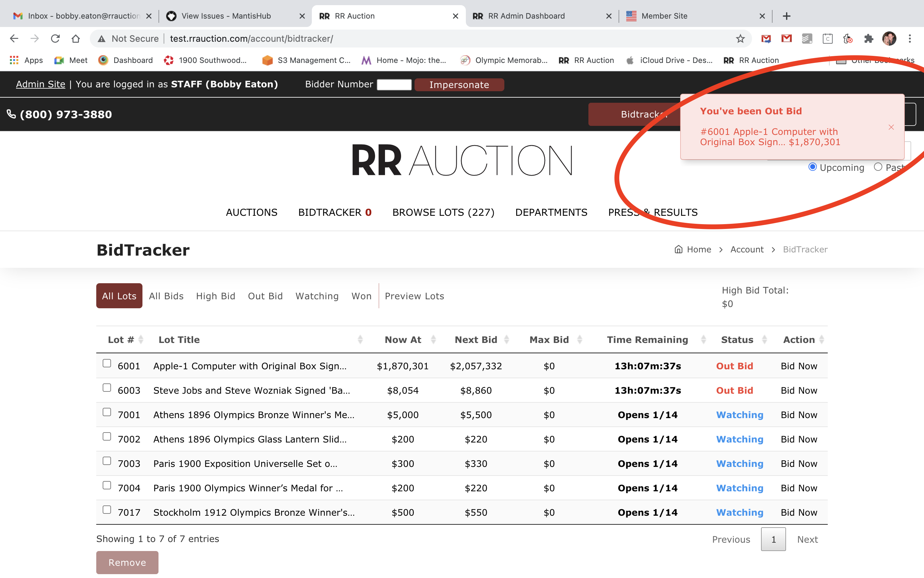Image resolution: width=924 pixels, height=578 pixels.
Task: Bookmark this page with star icon
Action: [x=740, y=39]
